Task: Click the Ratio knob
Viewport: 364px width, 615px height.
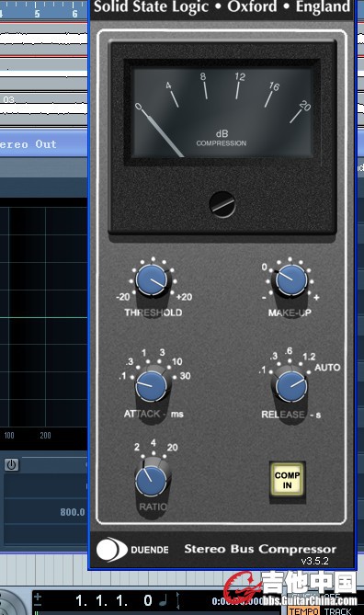Action: point(151,482)
